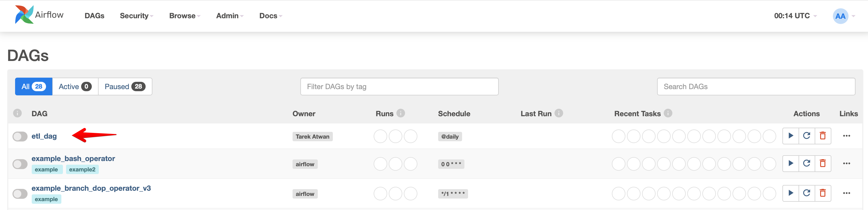868x210 pixels.
Task: Enable example_branch_dop_operator_v3 toggle switch
Action: pos(20,194)
